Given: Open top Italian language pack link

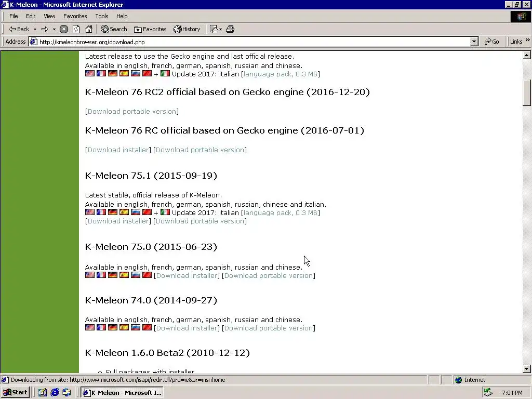Looking at the screenshot, I should [x=280, y=74].
